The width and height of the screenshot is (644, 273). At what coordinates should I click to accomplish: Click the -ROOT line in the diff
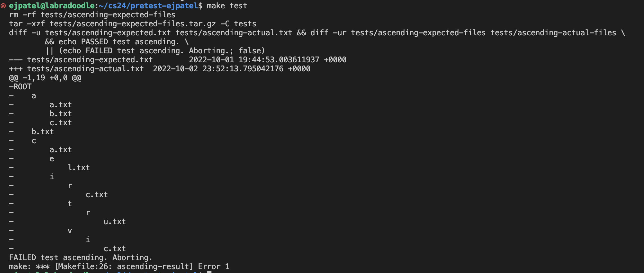tap(20, 87)
